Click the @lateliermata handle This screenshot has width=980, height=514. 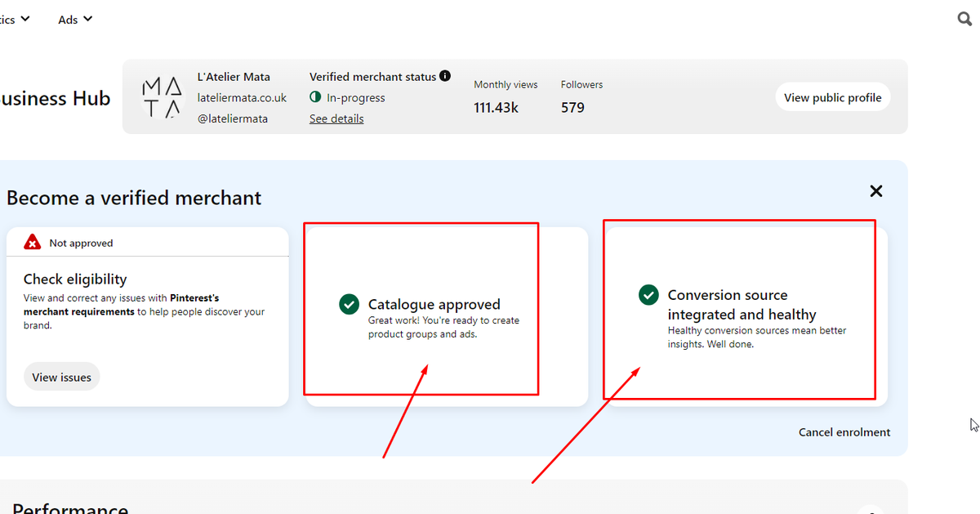click(233, 118)
